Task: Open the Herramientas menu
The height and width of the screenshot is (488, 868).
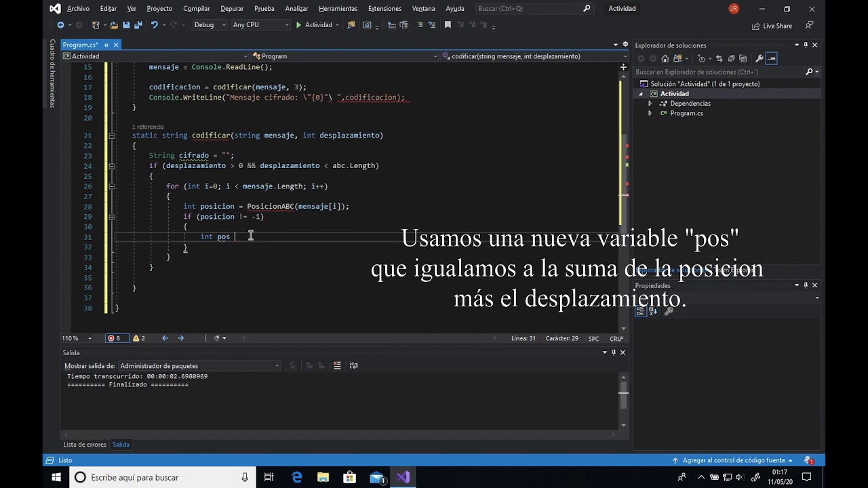Action: [x=338, y=9]
